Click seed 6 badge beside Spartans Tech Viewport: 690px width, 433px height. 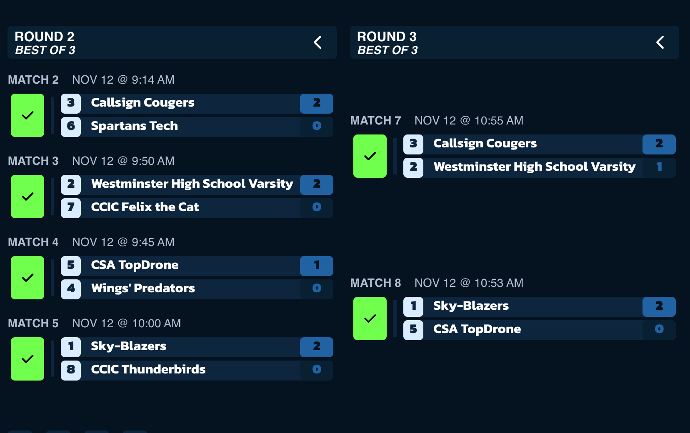71,127
